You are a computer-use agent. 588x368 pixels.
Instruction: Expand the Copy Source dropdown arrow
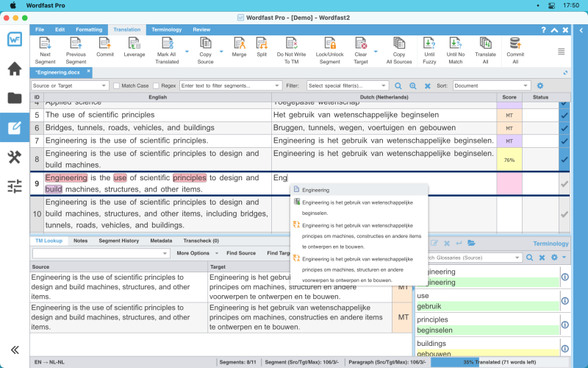221,52
